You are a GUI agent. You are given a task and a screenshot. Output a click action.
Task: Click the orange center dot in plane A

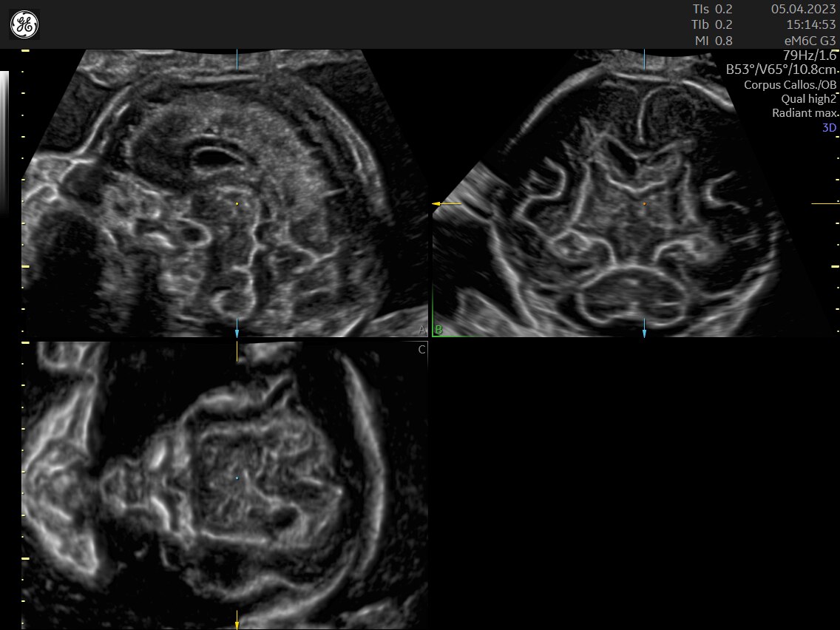tap(237, 203)
